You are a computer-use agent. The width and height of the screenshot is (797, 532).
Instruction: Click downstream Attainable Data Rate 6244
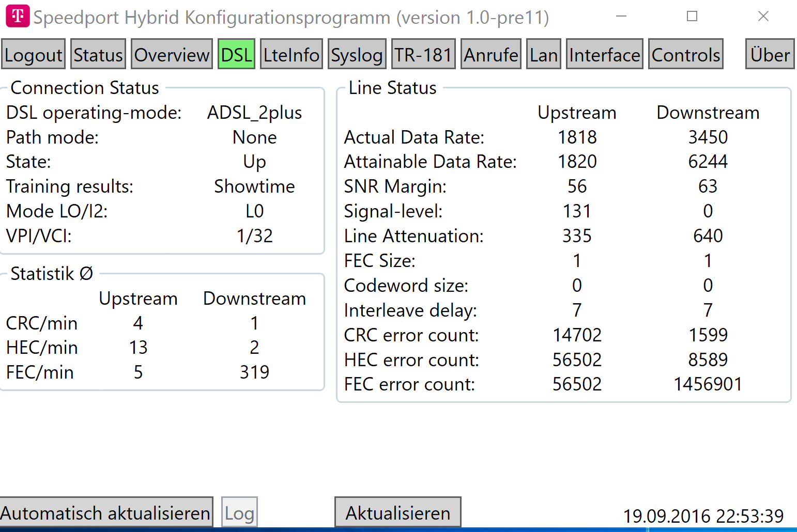(x=708, y=162)
